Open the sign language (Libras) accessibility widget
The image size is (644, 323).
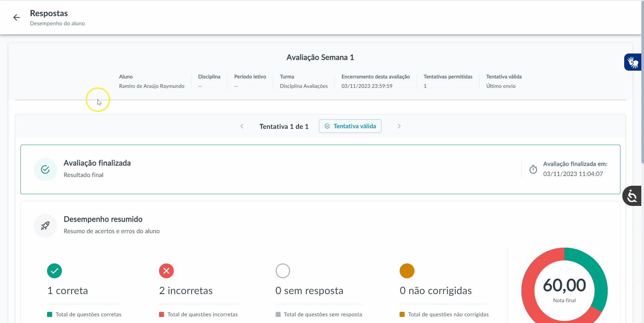[x=633, y=62]
